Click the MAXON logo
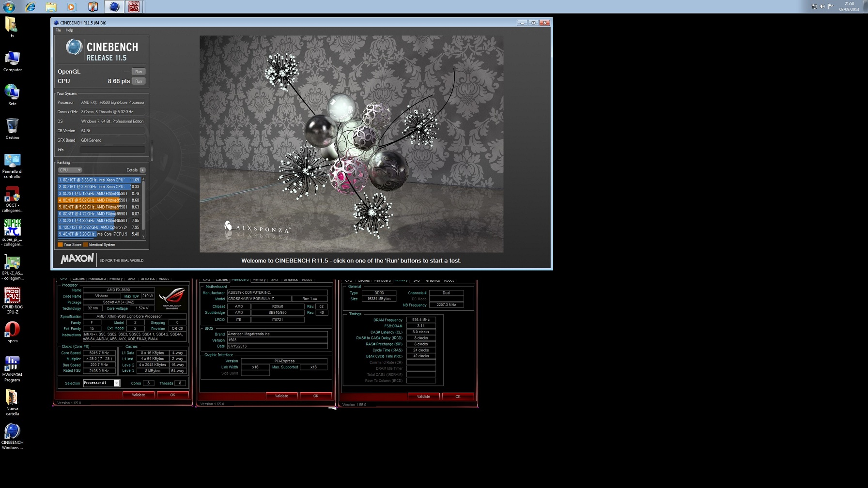Screen dimensions: 868x488 [x=77, y=259]
